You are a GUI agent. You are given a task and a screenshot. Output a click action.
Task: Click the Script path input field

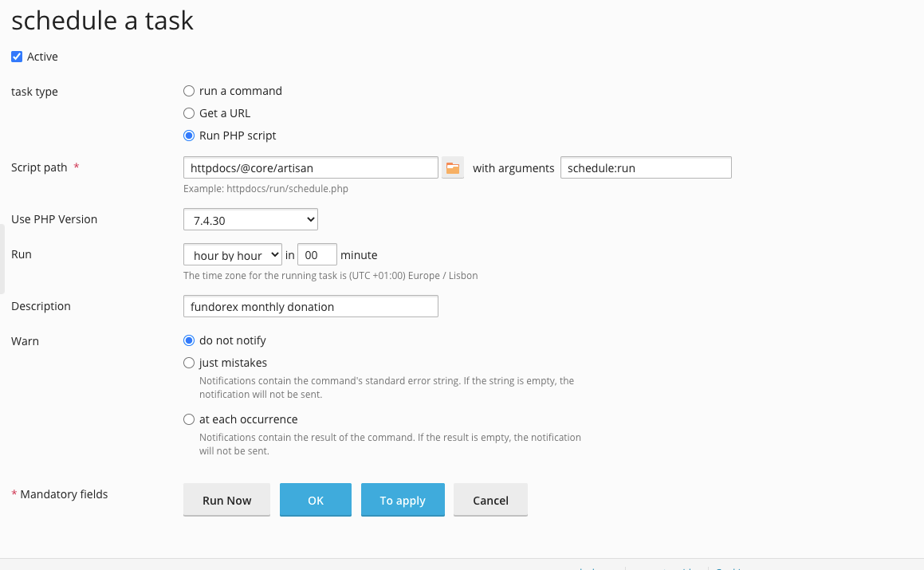click(311, 167)
